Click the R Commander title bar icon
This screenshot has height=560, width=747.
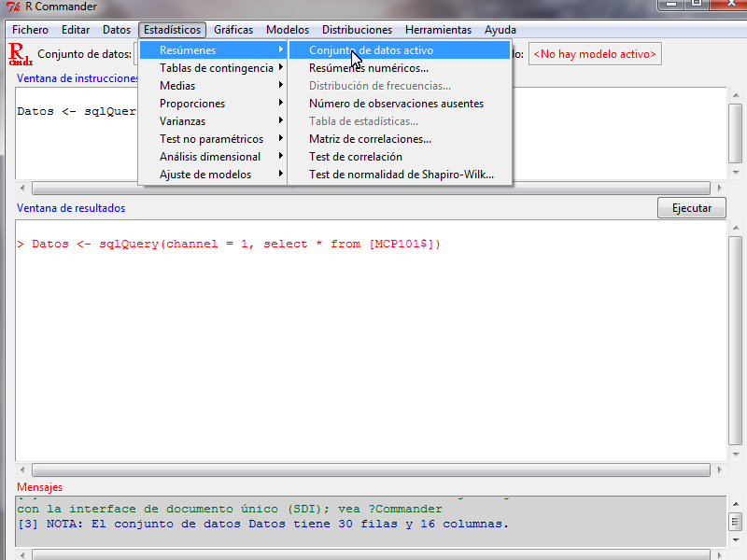point(13,7)
